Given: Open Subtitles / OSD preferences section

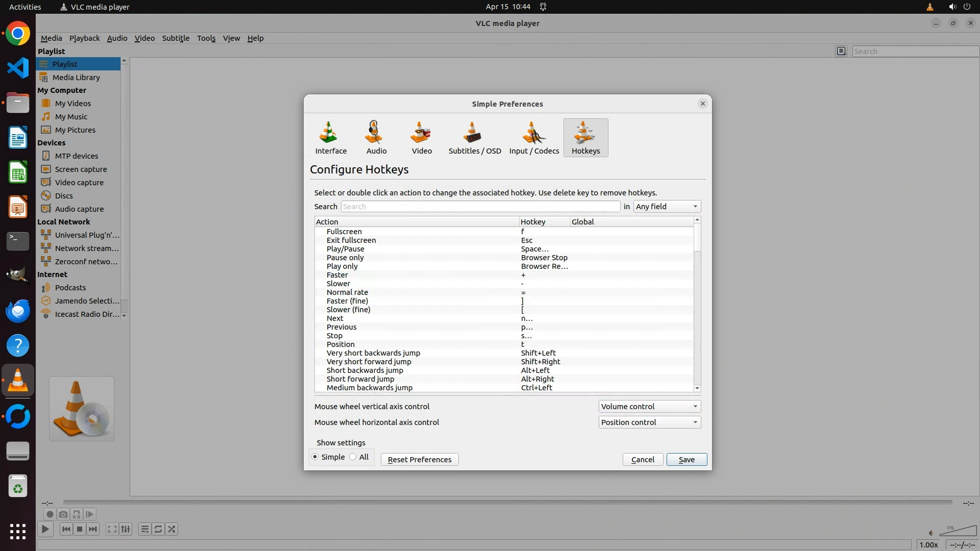Looking at the screenshot, I should [x=474, y=138].
